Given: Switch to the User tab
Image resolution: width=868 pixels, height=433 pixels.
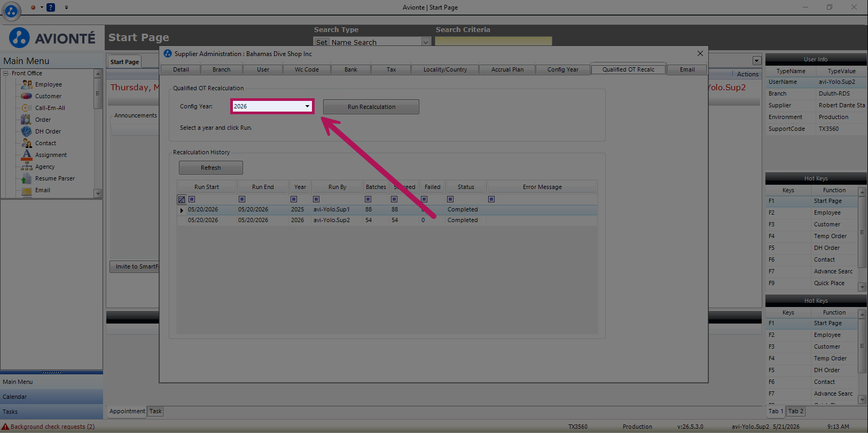Looking at the screenshot, I should (x=263, y=69).
